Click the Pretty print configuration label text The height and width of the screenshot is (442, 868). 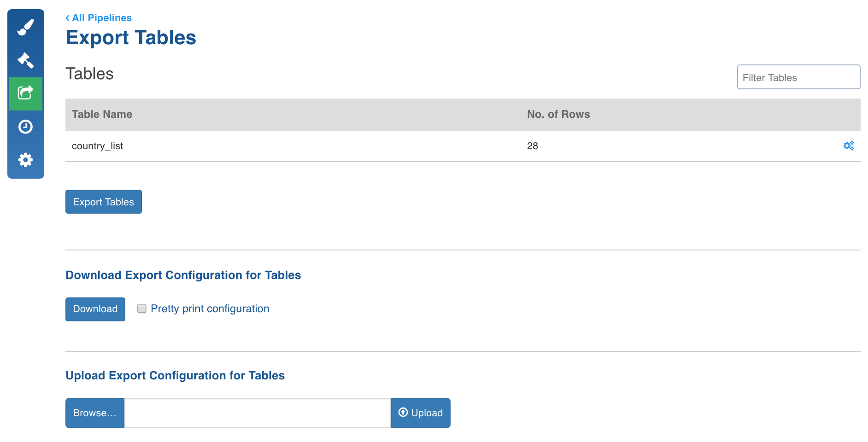click(x=210, y=308)
